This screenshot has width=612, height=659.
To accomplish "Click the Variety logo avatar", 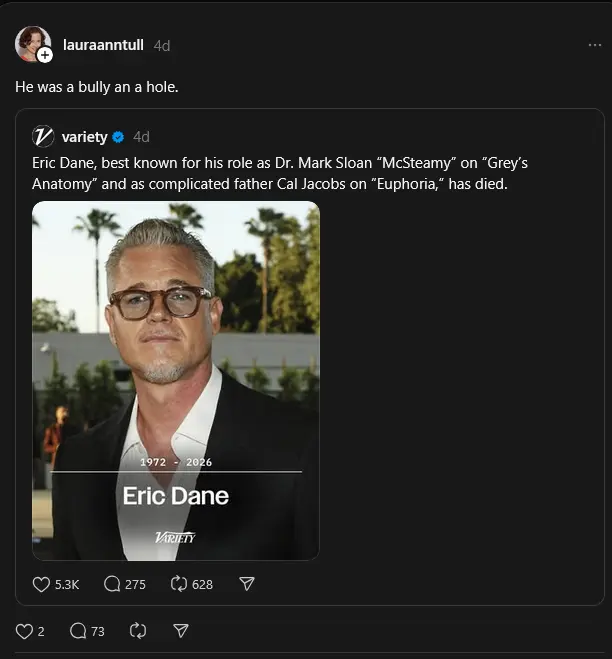I will (43, 137).
